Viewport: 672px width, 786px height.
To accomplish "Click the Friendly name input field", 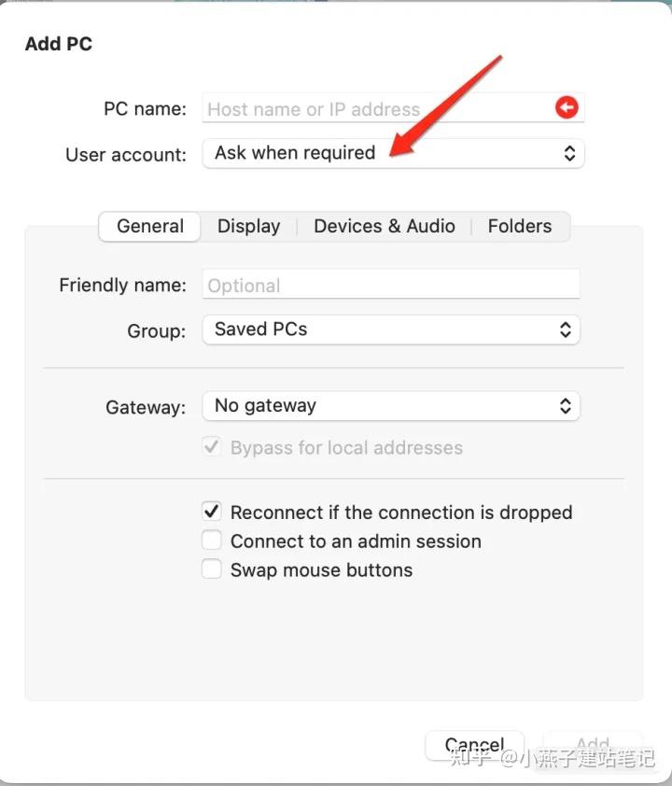I will [x=390, y=285].
